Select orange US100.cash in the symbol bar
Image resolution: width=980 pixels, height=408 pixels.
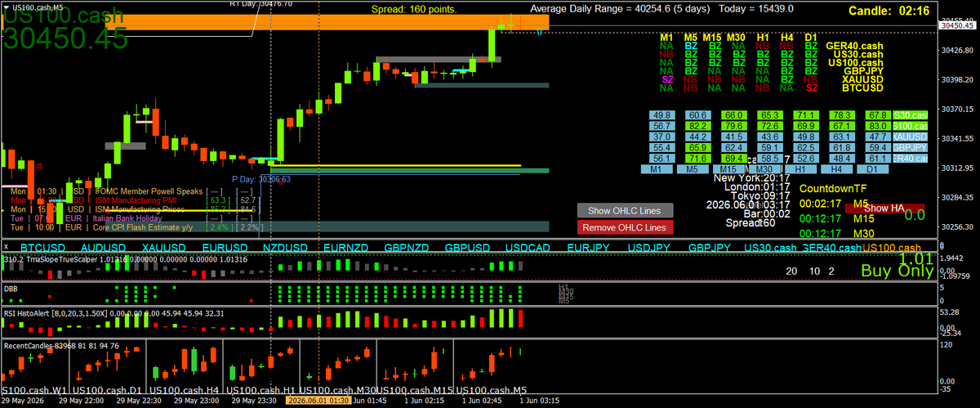[x=892, y=247]
